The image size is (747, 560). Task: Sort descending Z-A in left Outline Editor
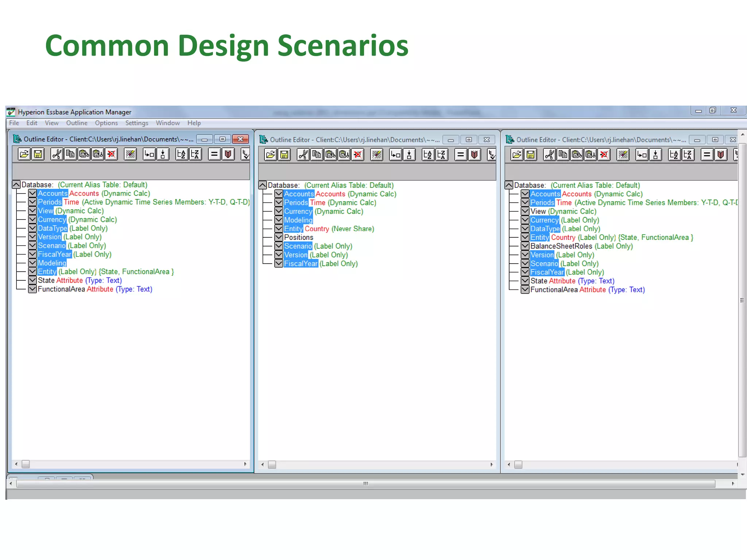(x=195, y=154)
